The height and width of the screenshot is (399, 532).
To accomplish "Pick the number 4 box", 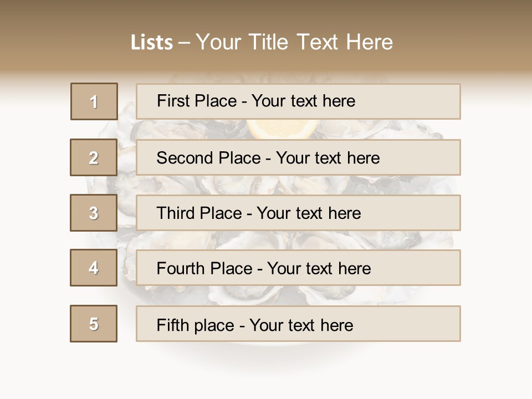I will coord(94,268).
